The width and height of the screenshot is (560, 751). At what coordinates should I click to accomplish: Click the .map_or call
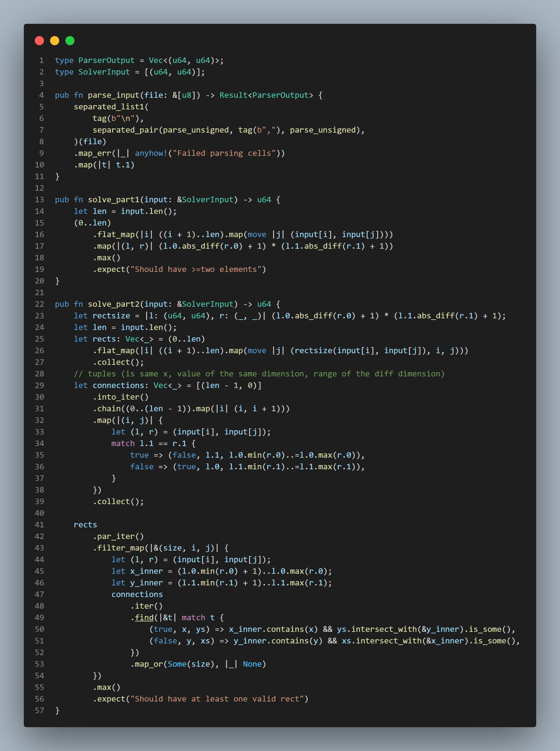coord(147,664)
